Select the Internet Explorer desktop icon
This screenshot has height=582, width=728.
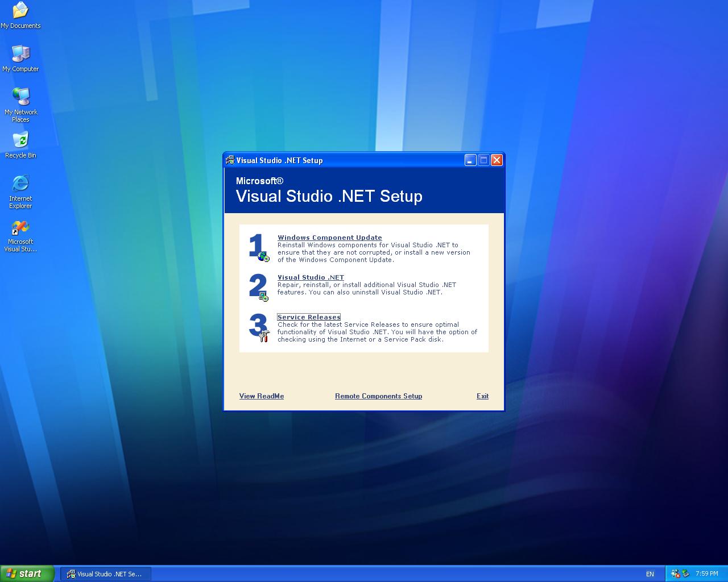(20, 192)
